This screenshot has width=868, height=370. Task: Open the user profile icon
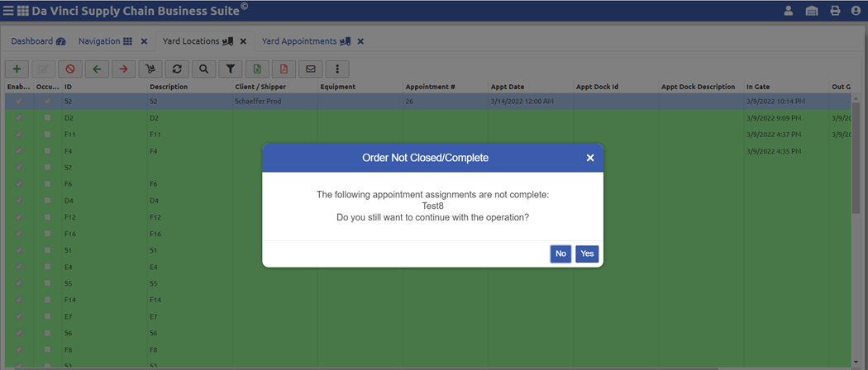click(x=789, y=11)
